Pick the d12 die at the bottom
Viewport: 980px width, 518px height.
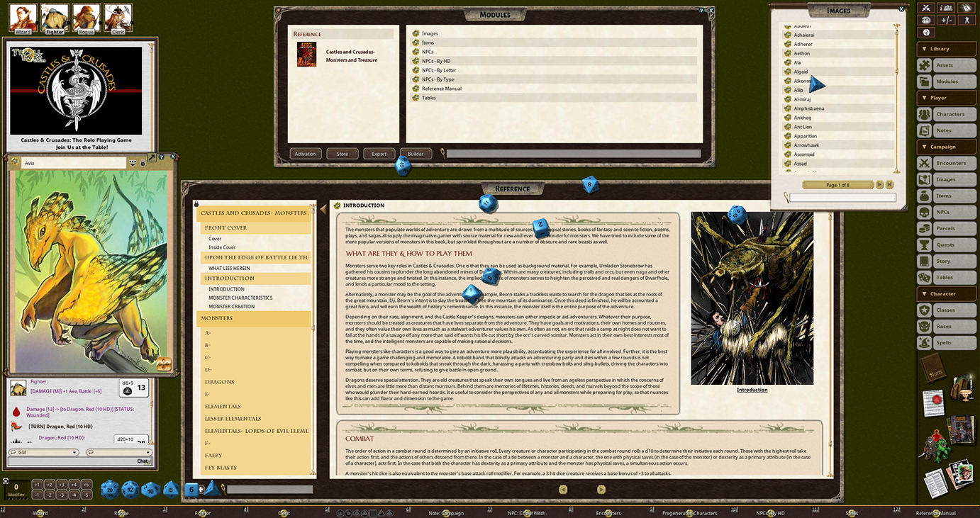coord(130,490)
